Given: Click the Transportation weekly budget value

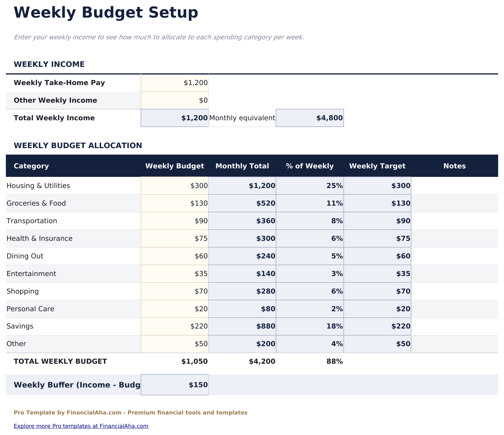Looking at the screenshot, I should click(x=174, y=221).
